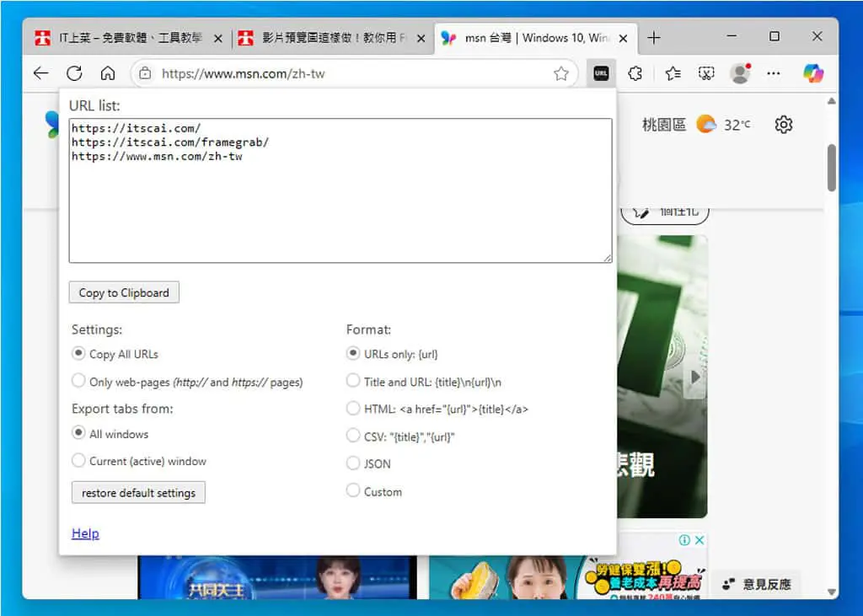Click restore default settings button
Screen dimensions: 863x616
tap(138, 493)
